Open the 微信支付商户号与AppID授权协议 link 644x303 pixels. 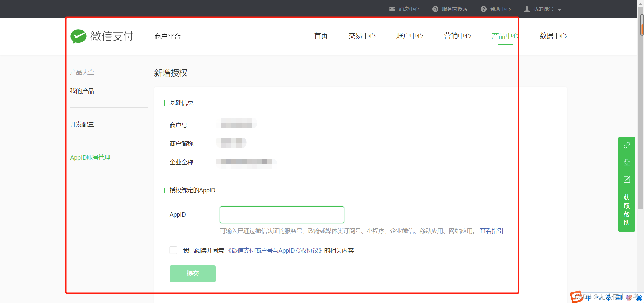coord(275,251)
